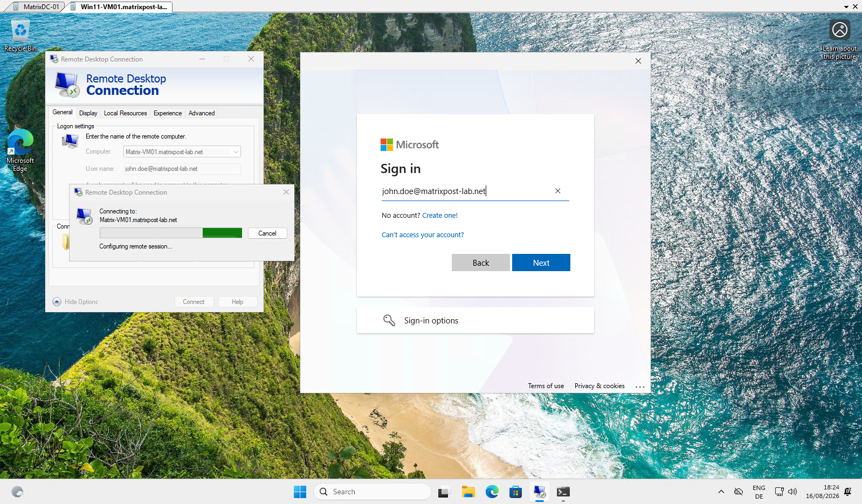Image resolution: width=862 pixels, height=504 pixels.
Task: Cancel the remote connection attempt
Action: (x=267, y=233)
